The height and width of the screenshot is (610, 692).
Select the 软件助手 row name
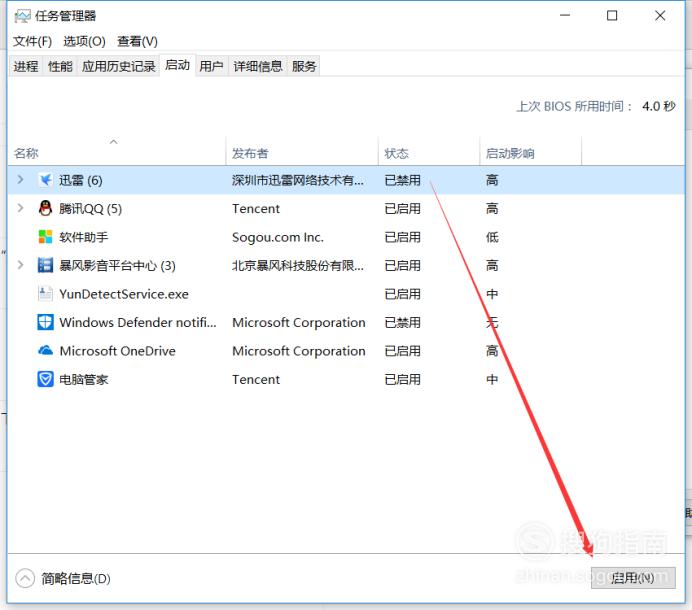pyautogui.click(x=83, y=237)
